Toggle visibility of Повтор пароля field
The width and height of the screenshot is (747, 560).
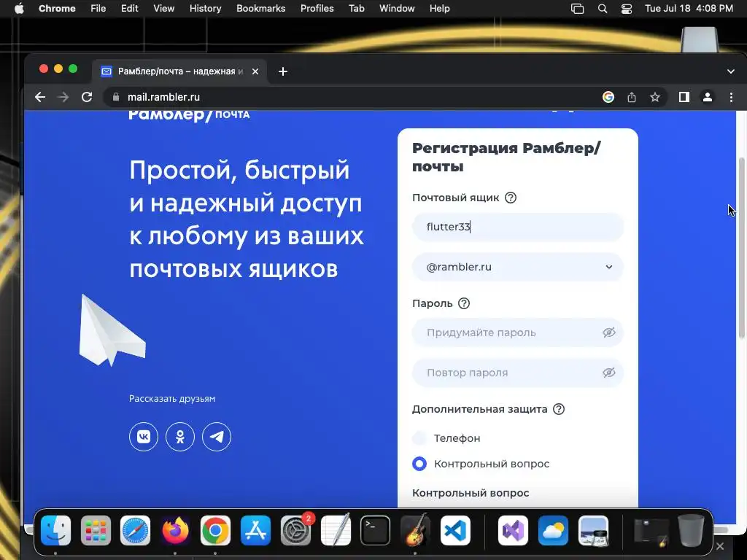pos(609,373)
